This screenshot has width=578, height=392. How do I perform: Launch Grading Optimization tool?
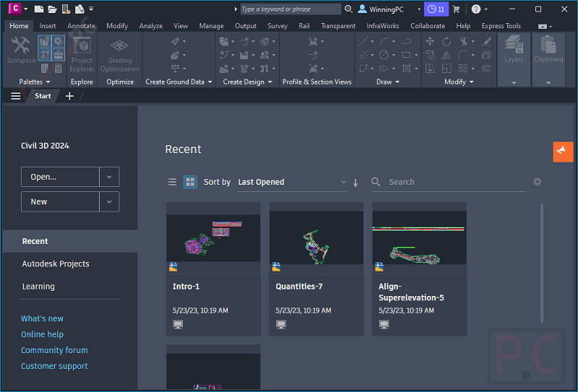pos(120,55)
